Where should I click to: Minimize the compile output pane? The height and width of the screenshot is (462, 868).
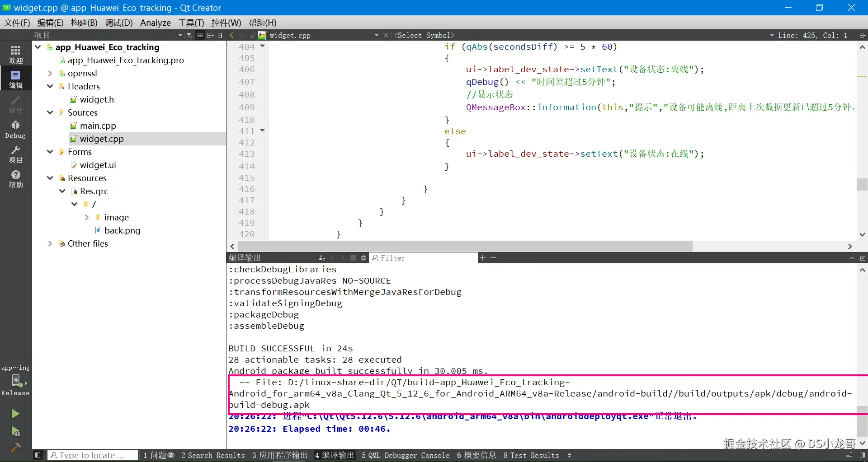coord(863,258)
